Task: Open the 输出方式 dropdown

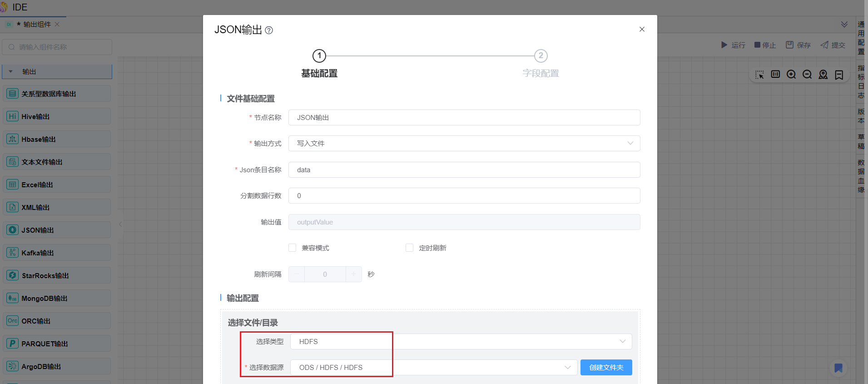Action: pyautogui.click(x=464, y=144)
